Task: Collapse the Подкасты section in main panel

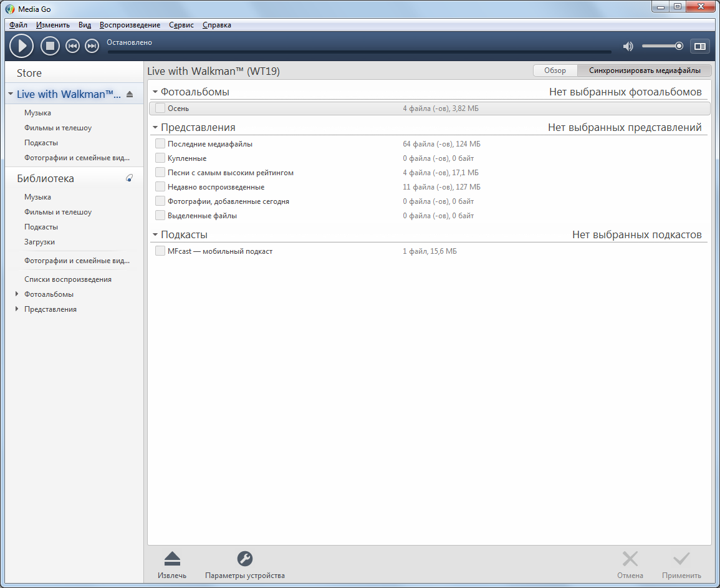Action: (155, 234)
